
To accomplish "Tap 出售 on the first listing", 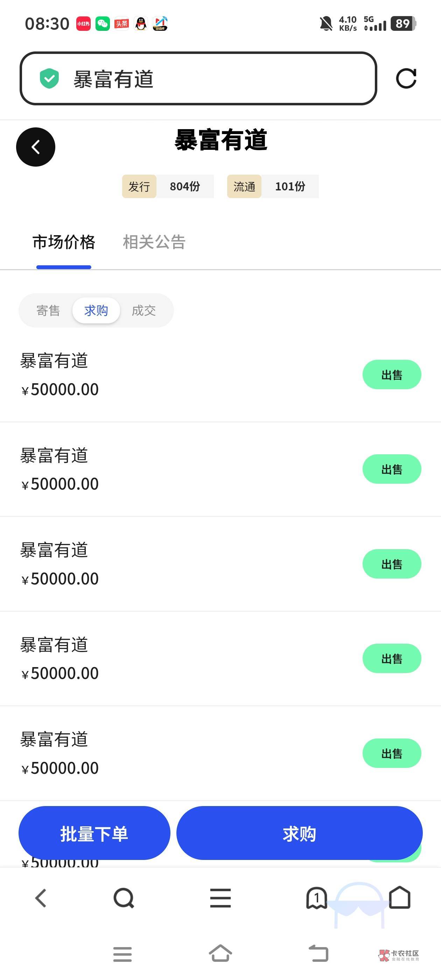I will (392, 375).
